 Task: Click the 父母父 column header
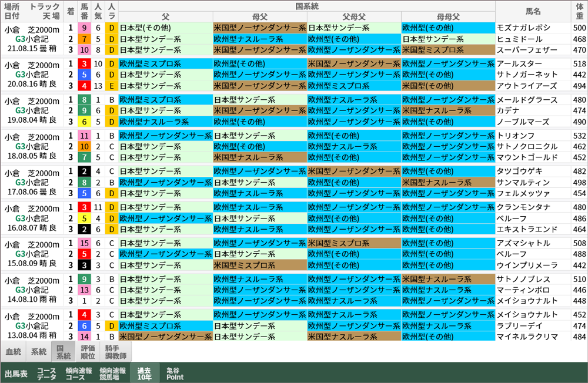(x=354, y=17)
